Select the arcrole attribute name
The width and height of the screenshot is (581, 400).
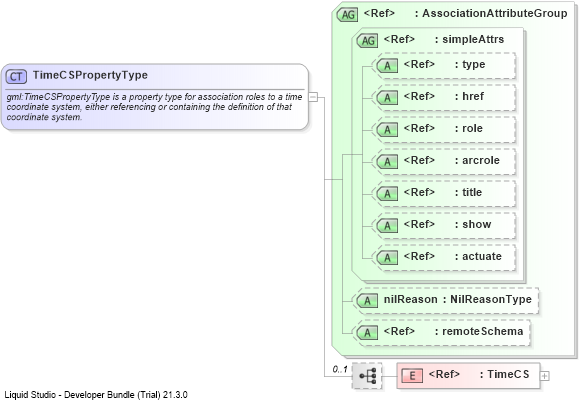click(x=481, y=160)
